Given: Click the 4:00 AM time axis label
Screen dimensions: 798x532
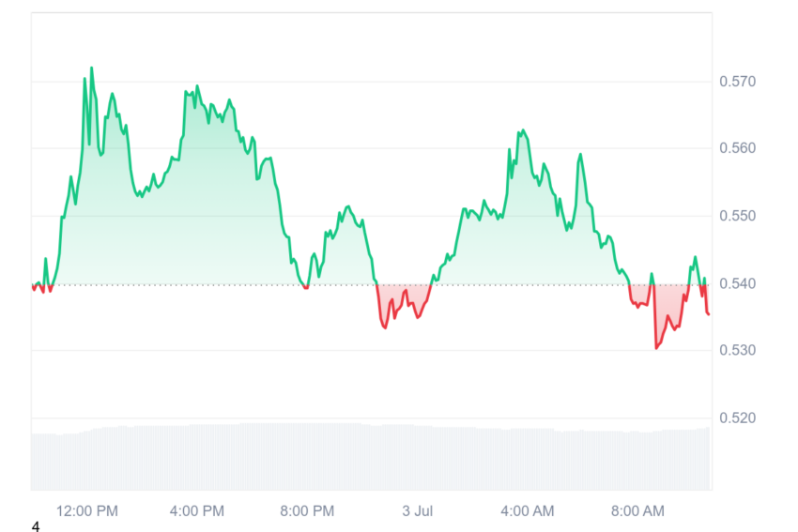Looking at the screenshot, I should click(528, 511).
